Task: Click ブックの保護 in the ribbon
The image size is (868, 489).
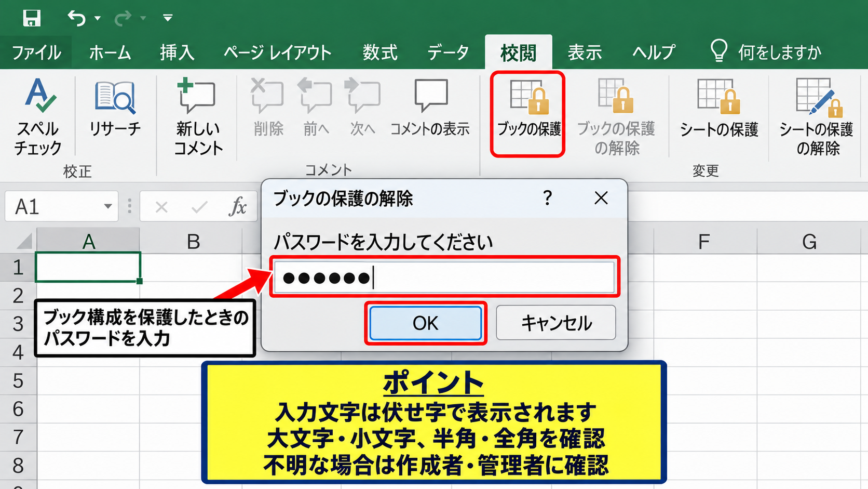Action: [x=528, y=114]
